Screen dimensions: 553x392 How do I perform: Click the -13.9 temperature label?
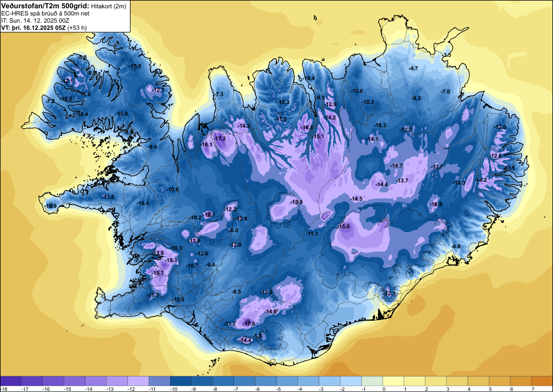pyautogui.click(x=296, y=202)
